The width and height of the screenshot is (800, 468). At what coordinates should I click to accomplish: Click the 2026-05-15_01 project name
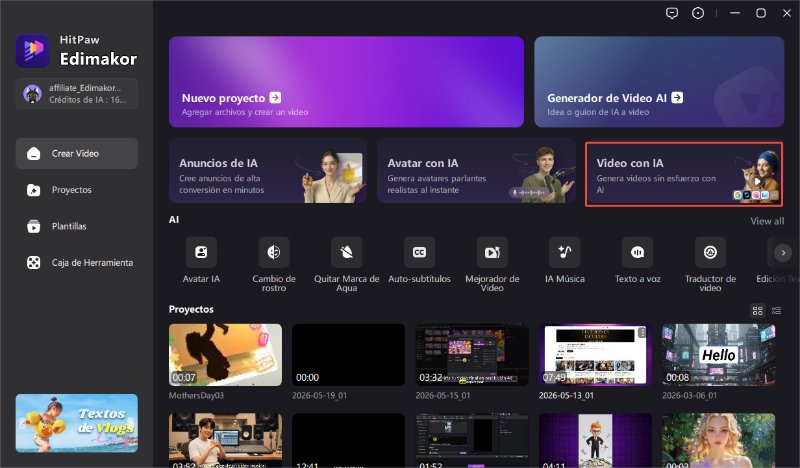443,396
